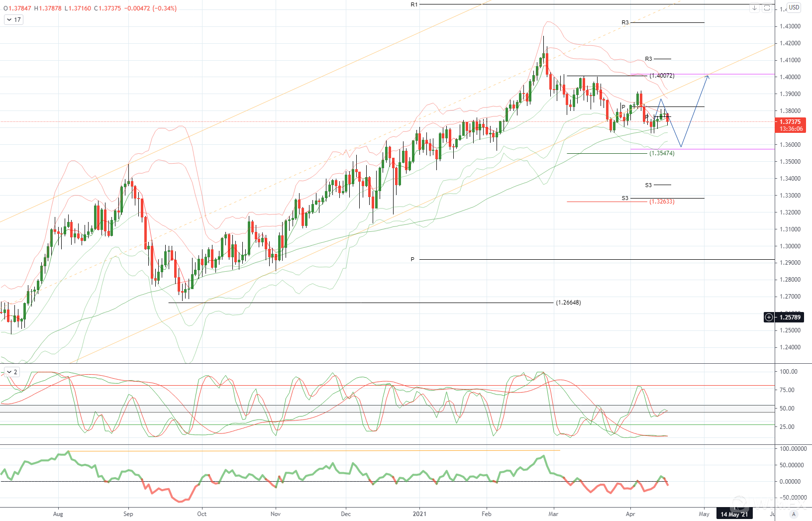Viewport: 812px width, 521px height.
Task: Open the USD currency selector on the price axis
Action: 794,7
